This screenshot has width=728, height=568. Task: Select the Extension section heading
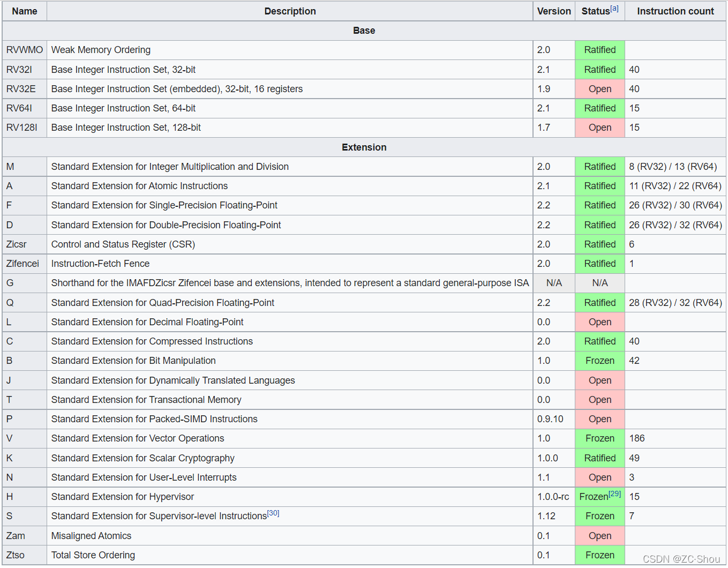point(364,147)
